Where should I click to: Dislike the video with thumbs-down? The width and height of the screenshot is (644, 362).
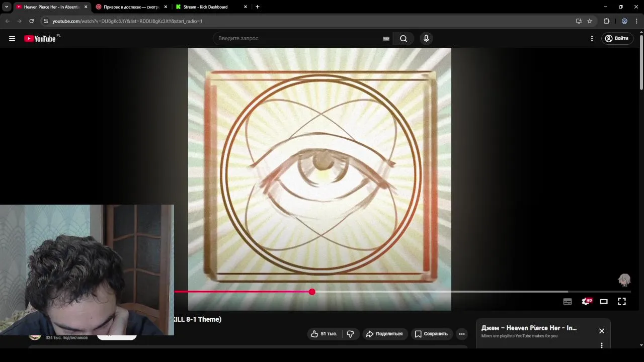click(x=350, y=334)
